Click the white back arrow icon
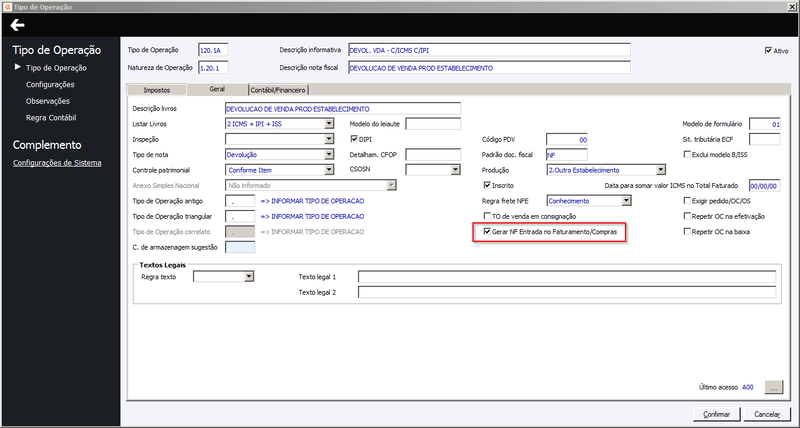Screen dimensions: 800x428 tap(17, 25)
